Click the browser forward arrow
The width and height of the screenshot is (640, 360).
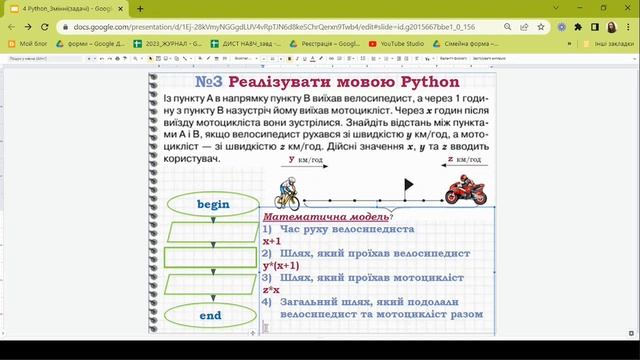coord(28,27)
